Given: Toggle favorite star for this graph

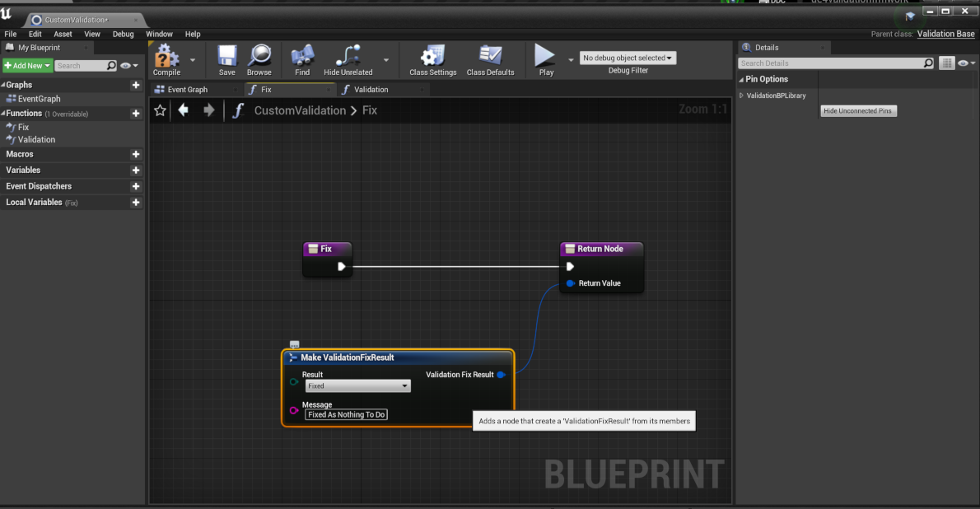Looking at the screenshot, I should point(161,110).
